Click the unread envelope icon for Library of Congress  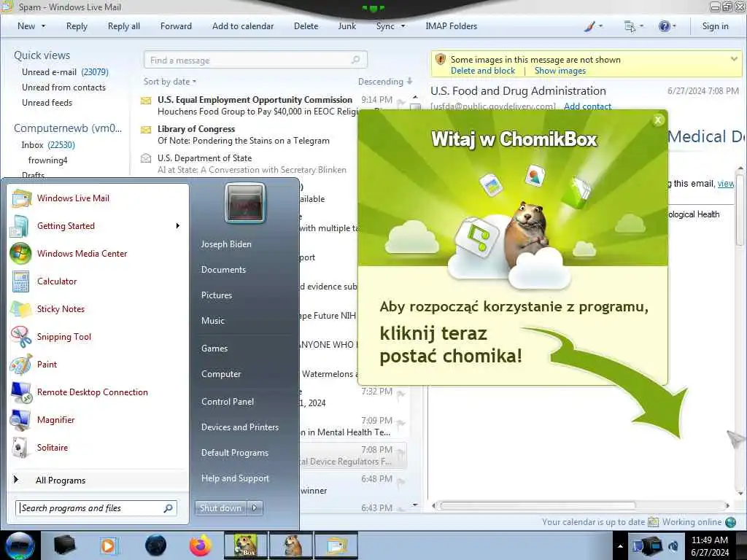point(146,130)
